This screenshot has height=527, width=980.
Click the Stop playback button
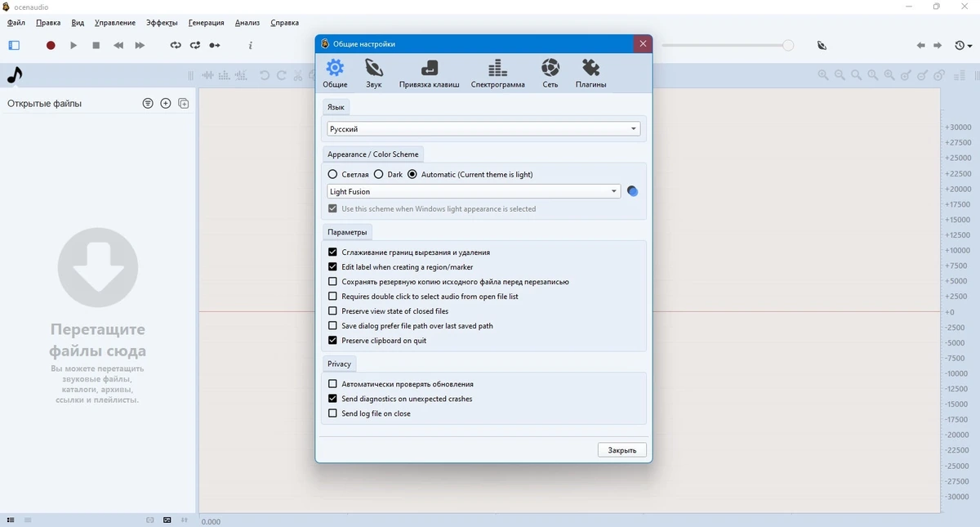[x=96, y=46]
